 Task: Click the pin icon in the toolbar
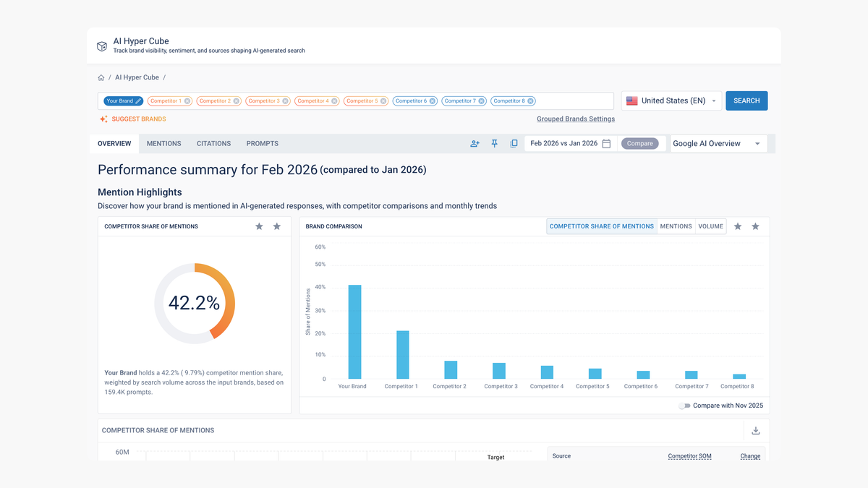click(x=495, y=144)
